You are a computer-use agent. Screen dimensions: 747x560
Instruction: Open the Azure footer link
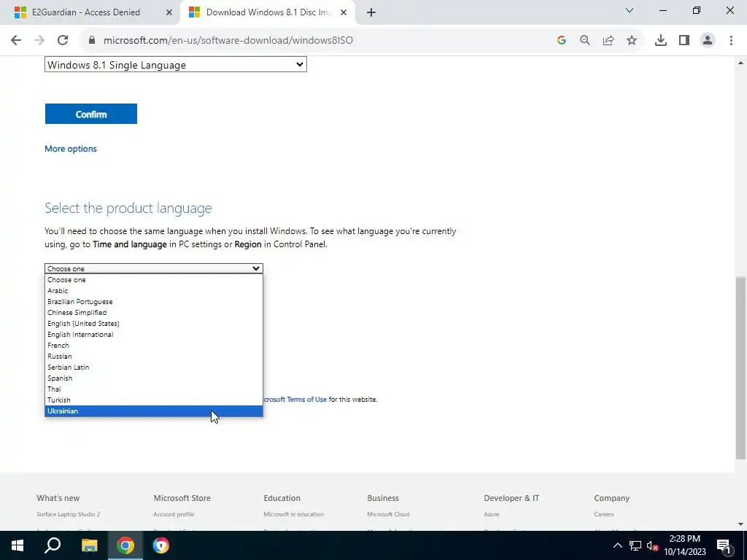click(491, 514)
